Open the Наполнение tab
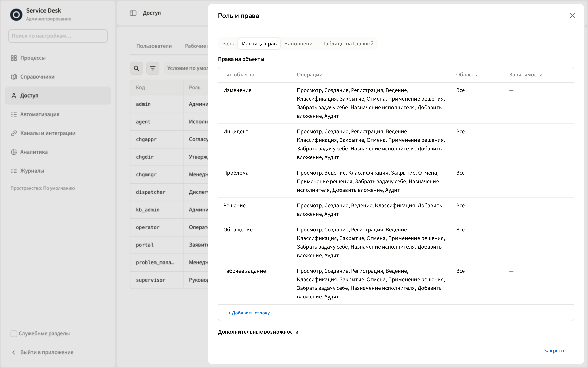588x368 pixels. click(300, 44)
